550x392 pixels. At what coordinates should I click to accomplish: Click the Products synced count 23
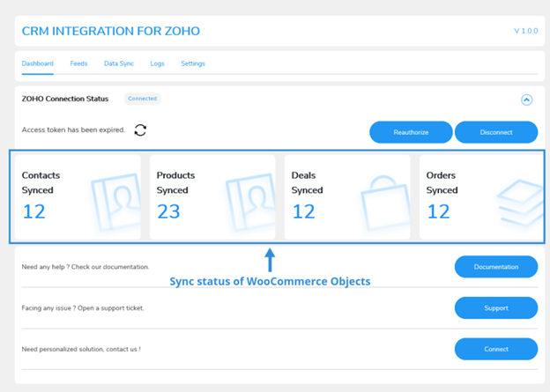[168, 211]
